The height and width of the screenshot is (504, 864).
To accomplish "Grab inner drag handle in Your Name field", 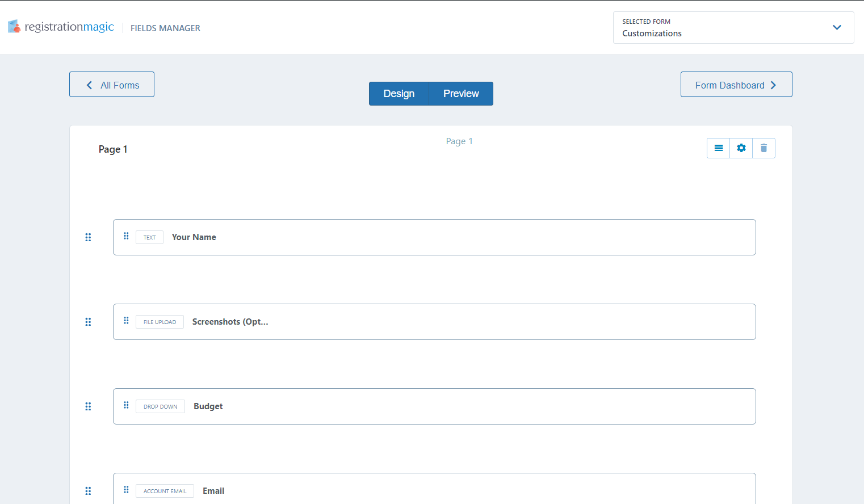I will tap(126, 236).
